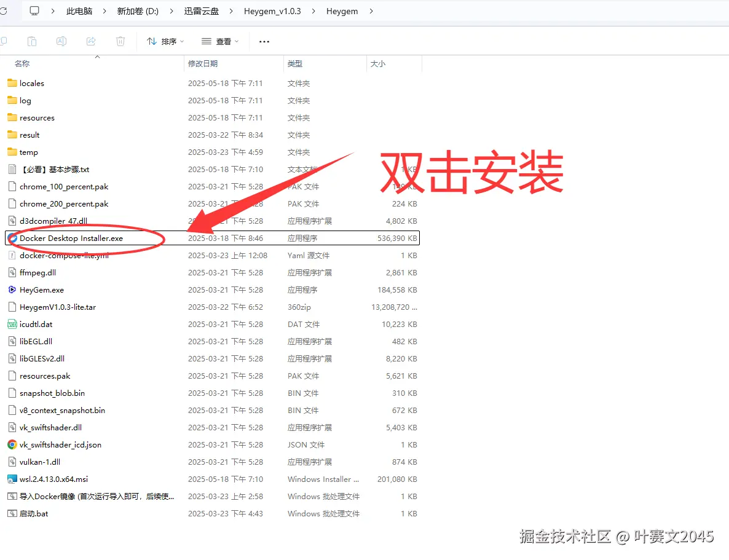
Task: Click the 导入Docker镜像 batch file icon
Action: coord(12,496)
